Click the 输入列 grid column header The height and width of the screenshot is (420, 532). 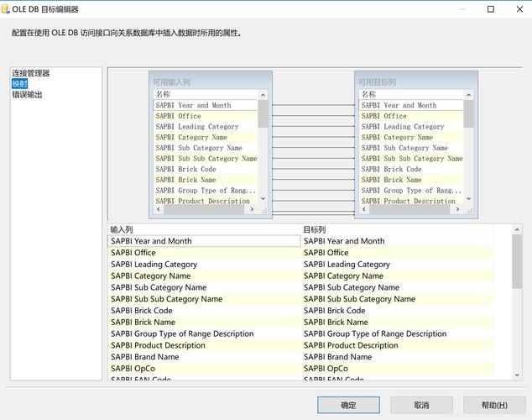pos(205,230)
